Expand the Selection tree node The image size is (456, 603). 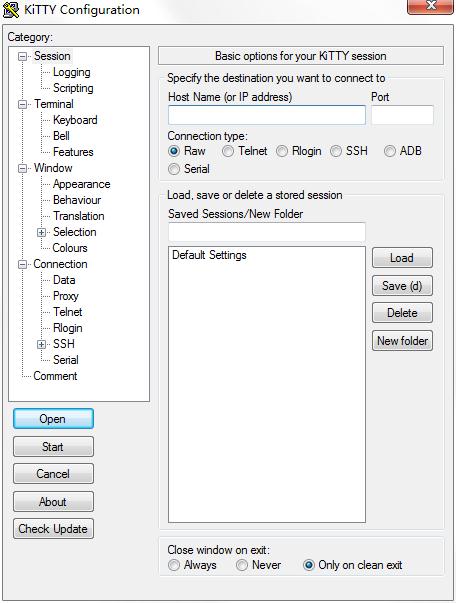[42, 232]
